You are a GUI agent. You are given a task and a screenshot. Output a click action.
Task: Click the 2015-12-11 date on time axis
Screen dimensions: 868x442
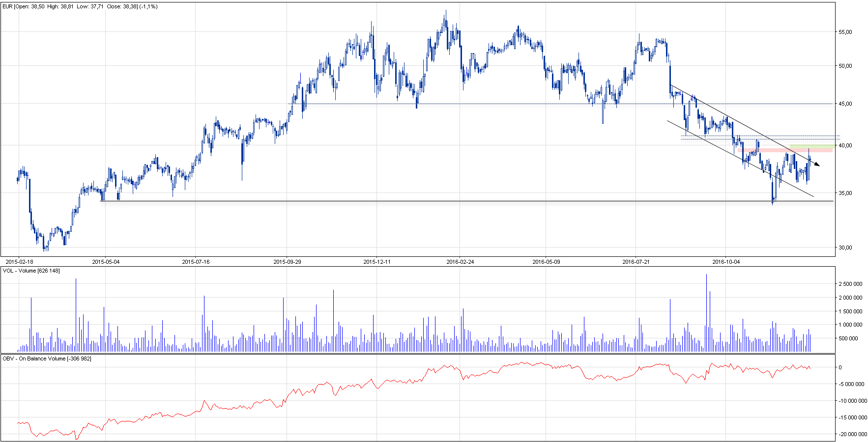(x=377, y=262)
